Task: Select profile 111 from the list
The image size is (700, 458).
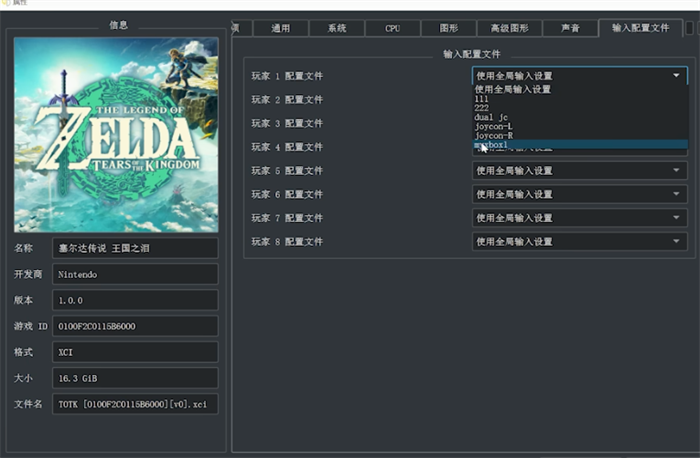Action: coord(482,99)
